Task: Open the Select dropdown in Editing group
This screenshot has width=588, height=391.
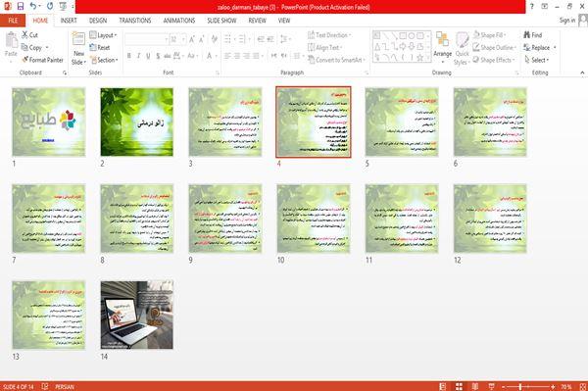Action: [x=537, y=60]
